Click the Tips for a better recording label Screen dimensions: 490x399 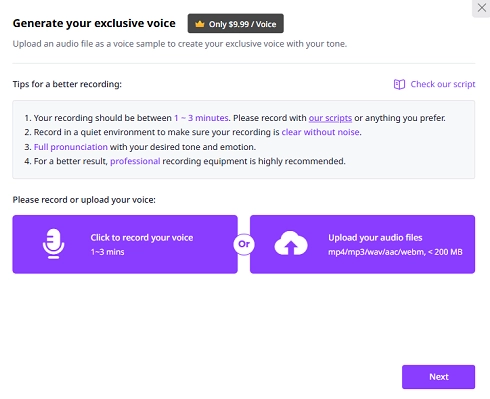pos(67,84)
